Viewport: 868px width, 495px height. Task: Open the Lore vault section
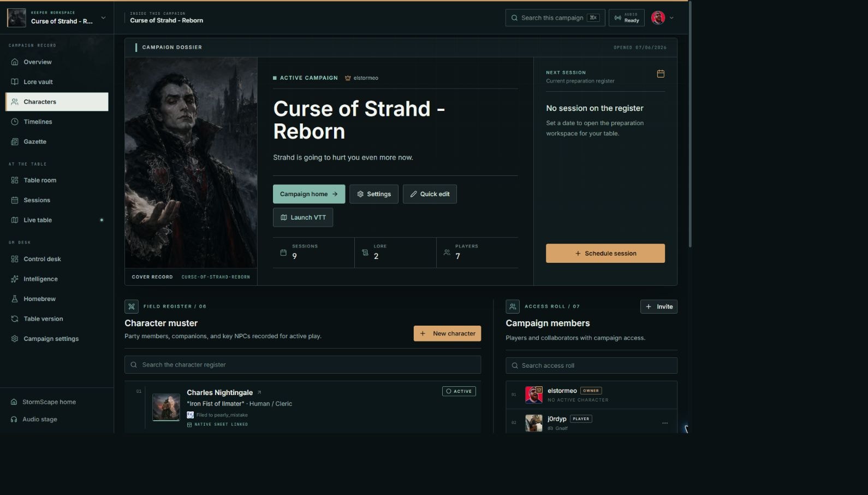[57, 82]
